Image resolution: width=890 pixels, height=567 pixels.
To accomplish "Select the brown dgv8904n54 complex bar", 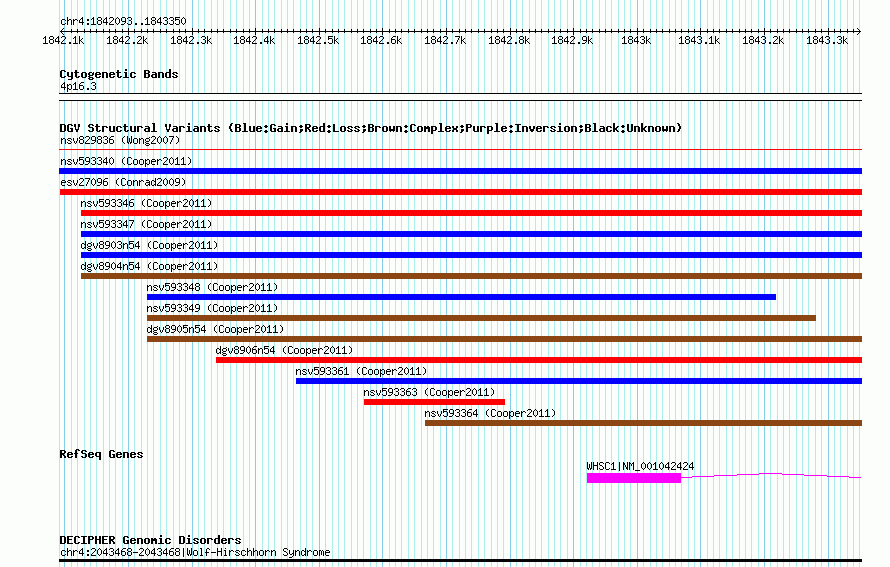I will pyautogui.click(x=471, y=276).
